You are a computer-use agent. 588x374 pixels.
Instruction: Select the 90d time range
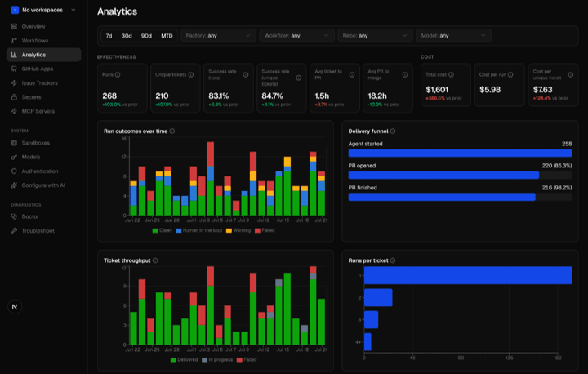click(146, 36)
